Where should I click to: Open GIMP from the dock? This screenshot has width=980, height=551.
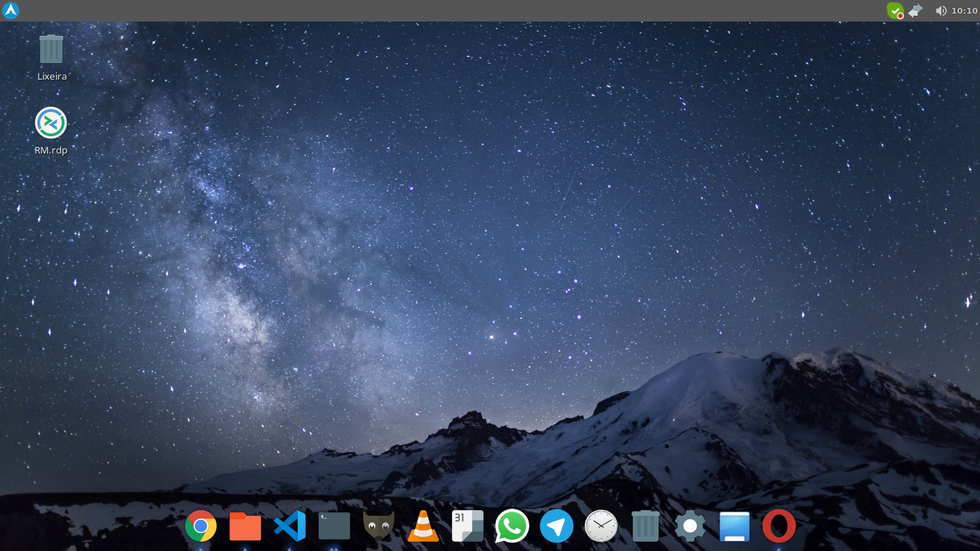pos(379,526)
